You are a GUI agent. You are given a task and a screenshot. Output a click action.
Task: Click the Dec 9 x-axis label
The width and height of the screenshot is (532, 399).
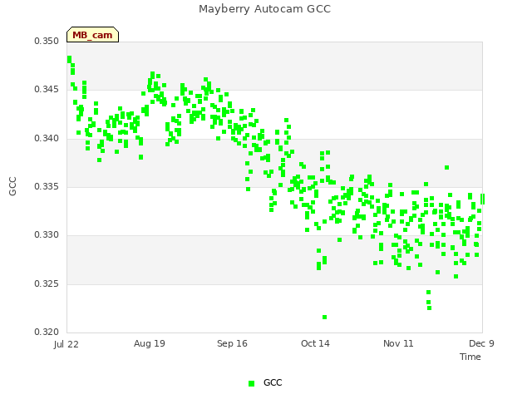pyautogui.click(x=481, y=343)
